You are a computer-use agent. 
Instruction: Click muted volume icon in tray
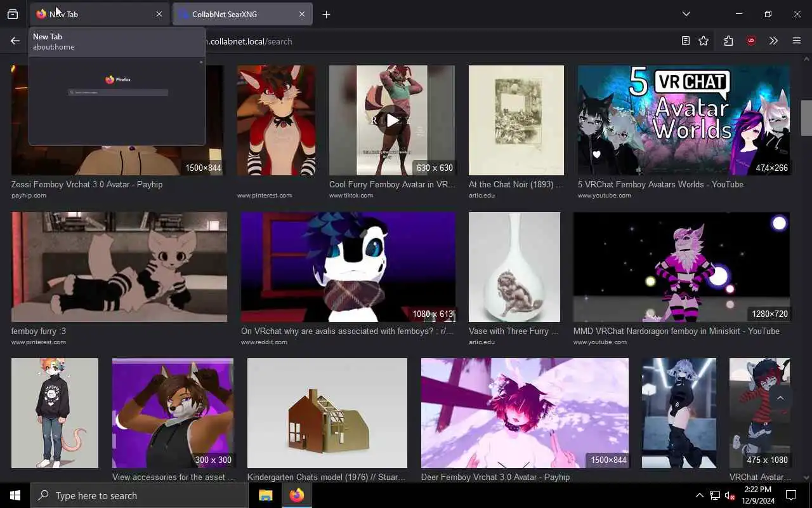pos(730,495)
